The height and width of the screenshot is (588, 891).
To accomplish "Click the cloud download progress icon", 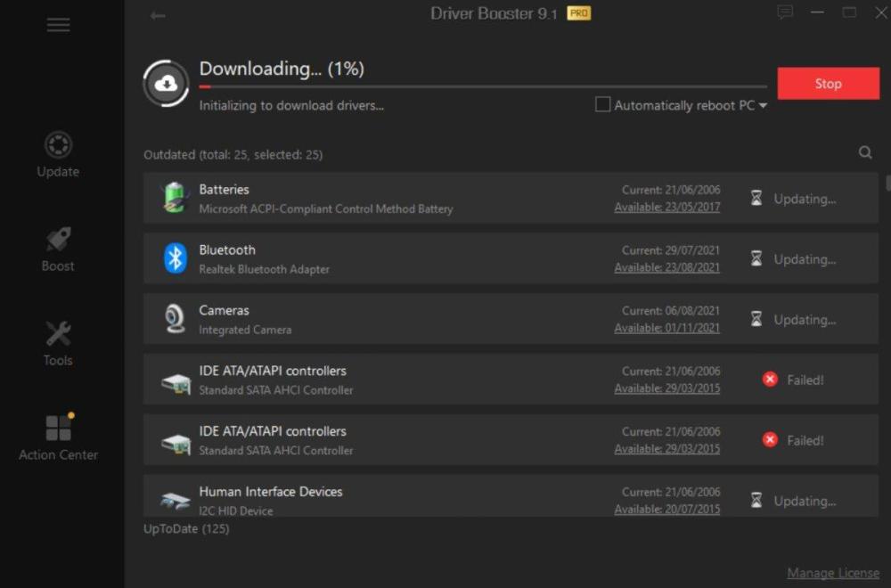I will click(x=166, y=84).
